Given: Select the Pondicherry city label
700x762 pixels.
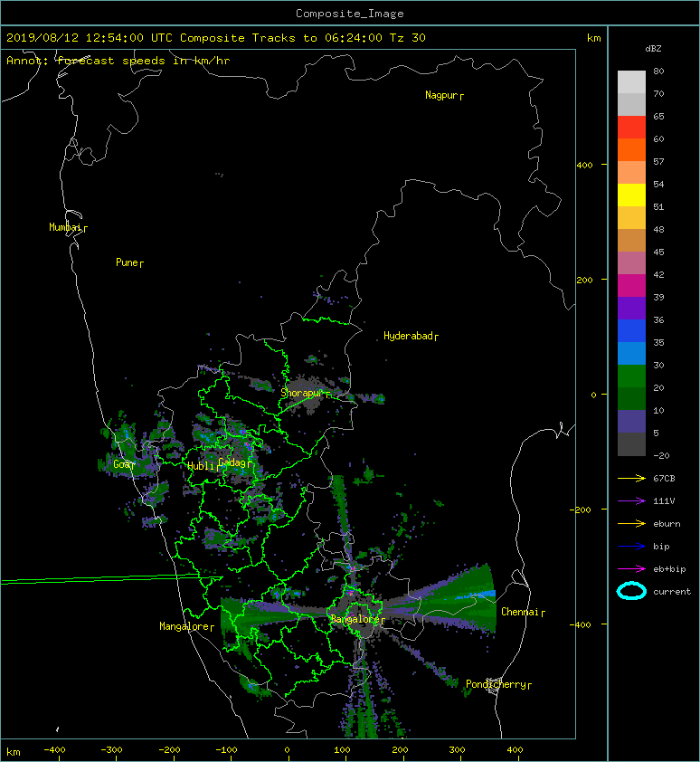Looking at the screenshot, I should (498, 684).
